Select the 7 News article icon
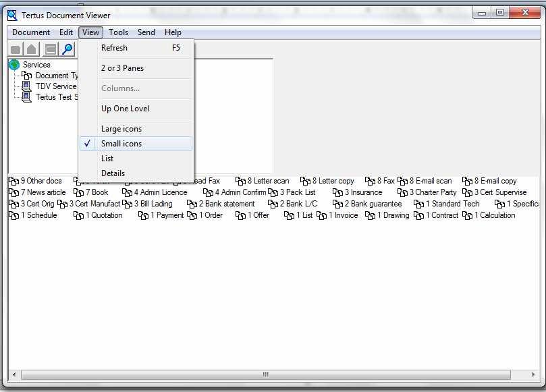 [x=14, y=192]
